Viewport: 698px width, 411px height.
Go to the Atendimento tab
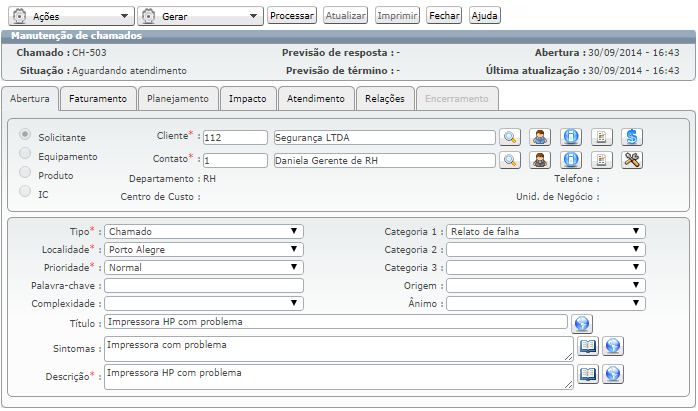point(315,99)
